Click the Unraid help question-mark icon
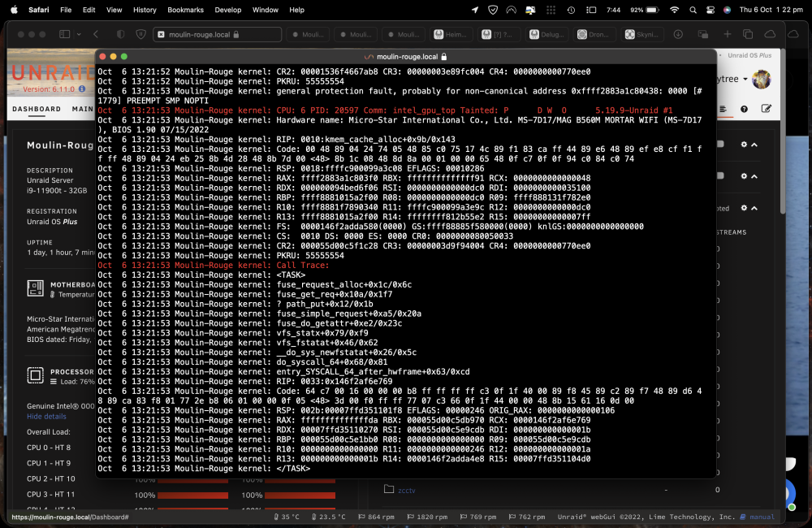 pyautogui.click(x=744, y=109)
